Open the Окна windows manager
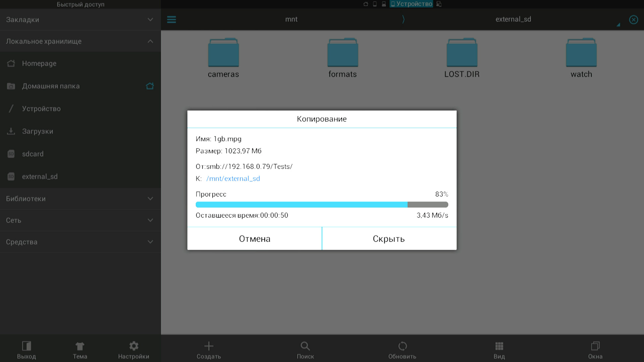 (595, 346)
